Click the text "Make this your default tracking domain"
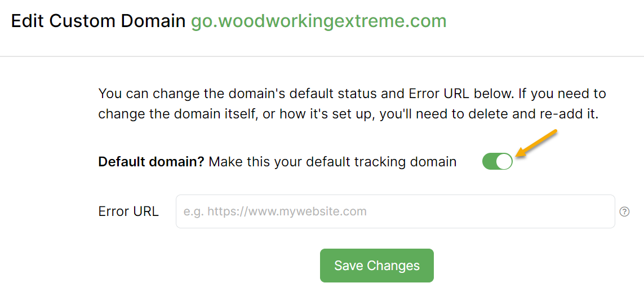 point(332,162)
